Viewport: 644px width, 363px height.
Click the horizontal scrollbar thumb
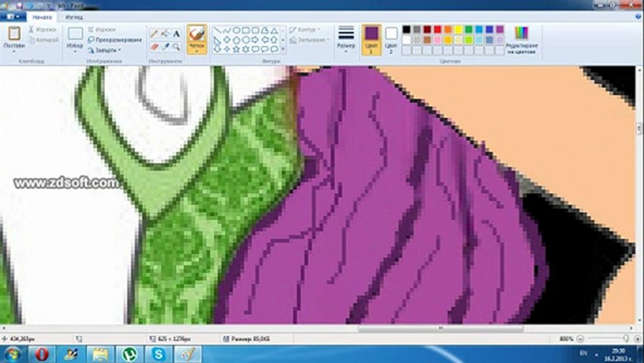441,328
